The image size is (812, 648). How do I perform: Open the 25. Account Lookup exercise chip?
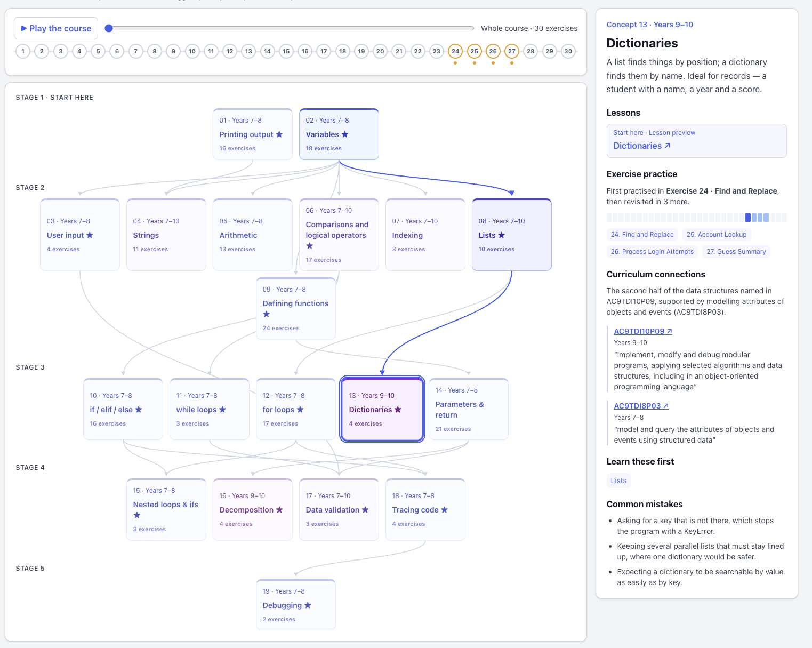click(x=717, y=234)
